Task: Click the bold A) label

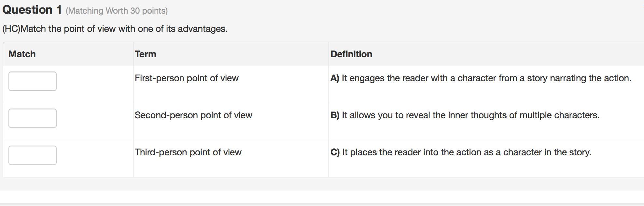Action: click(x=335, y=78)
